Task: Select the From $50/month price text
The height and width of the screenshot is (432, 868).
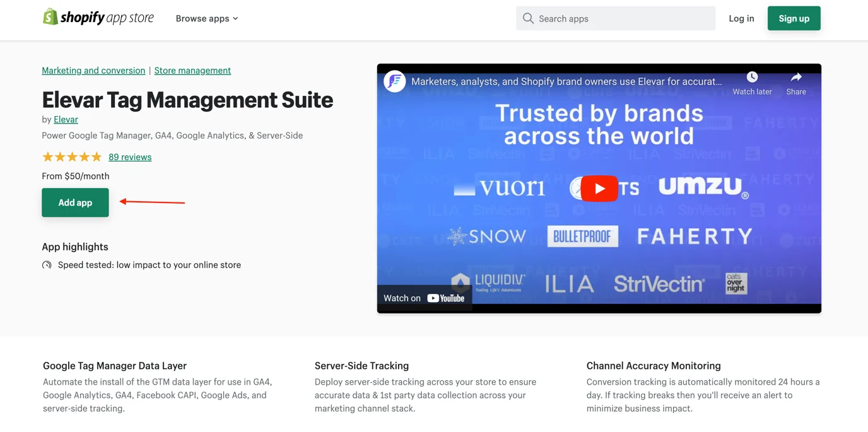Action: point(76,176)
